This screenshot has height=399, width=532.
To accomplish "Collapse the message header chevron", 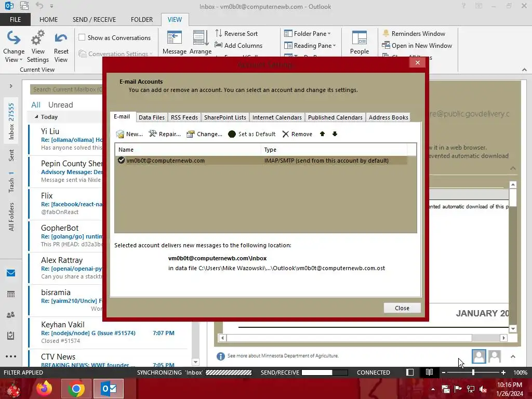I will point(513,168).
